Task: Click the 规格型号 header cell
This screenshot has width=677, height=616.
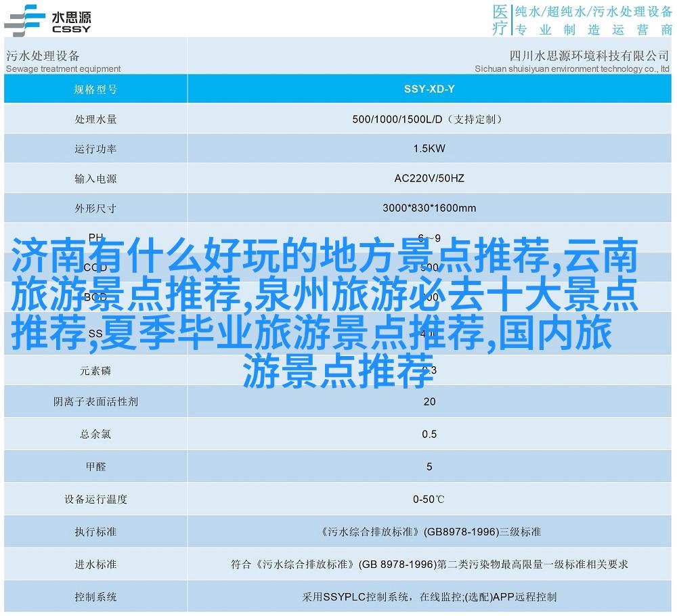Action: pos(95,89)
